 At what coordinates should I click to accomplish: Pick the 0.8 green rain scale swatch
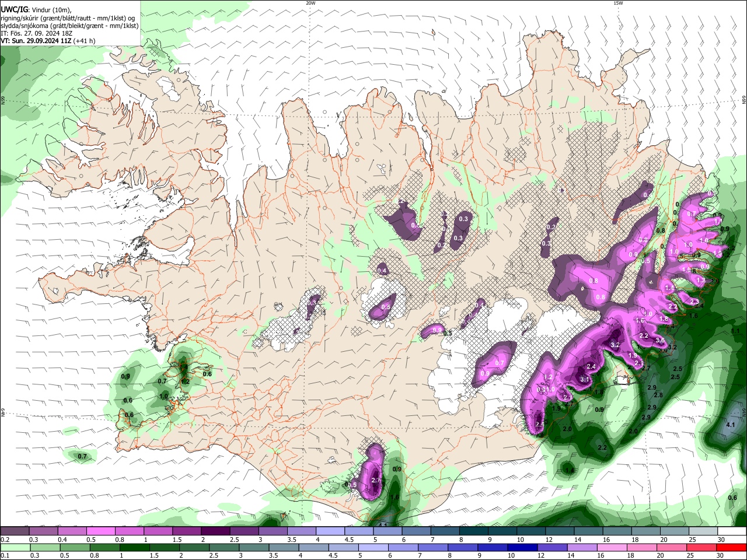pyautogui.click(x=104, y=547)
